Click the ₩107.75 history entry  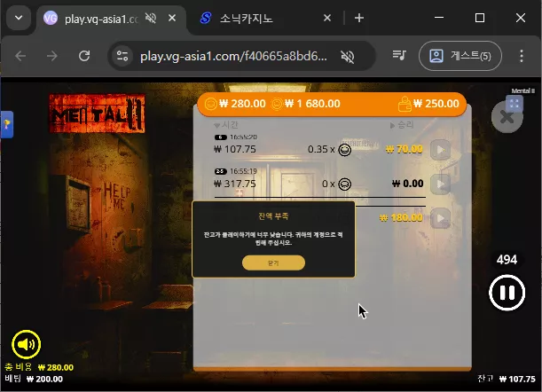235,149
